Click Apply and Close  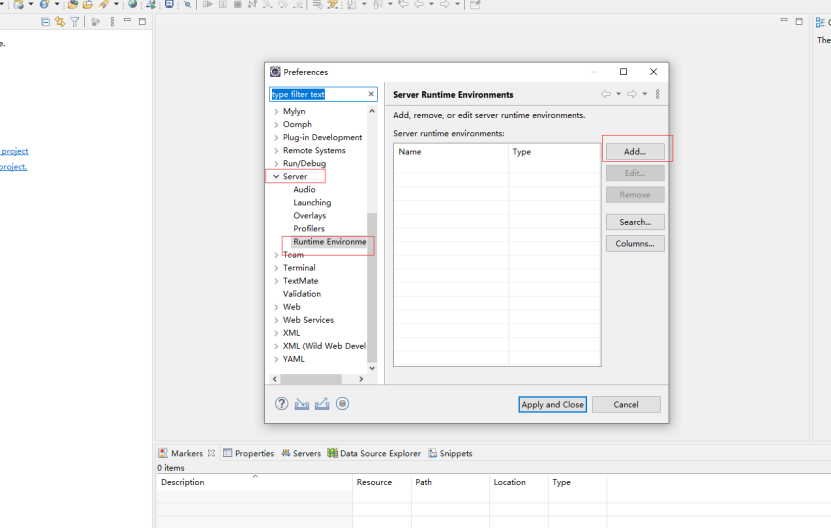pyautogui.click(x=552, y=404)
